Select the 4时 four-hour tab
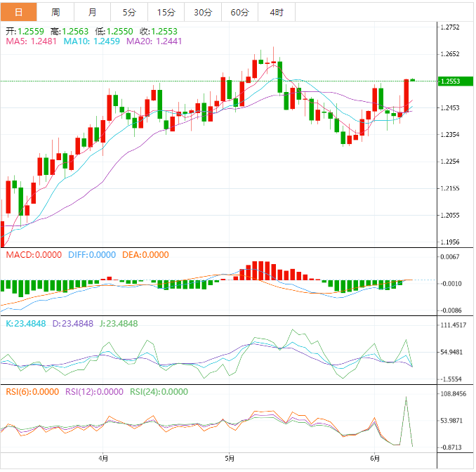476x472 pixels. point(277,13)
